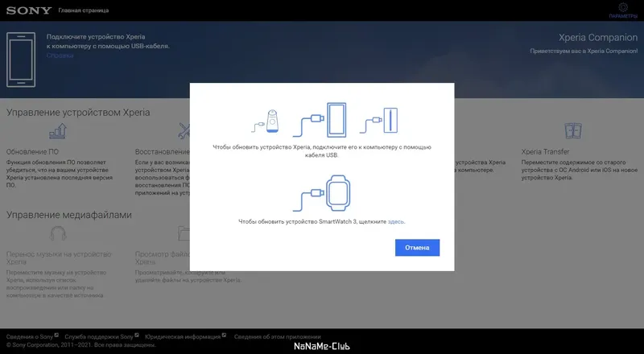Open Xperia Transfer heading

tap(546, 151)
